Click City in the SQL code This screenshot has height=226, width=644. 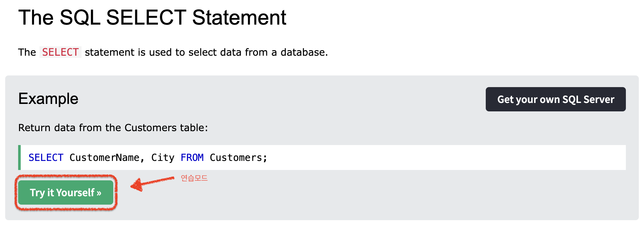[163, 158]
